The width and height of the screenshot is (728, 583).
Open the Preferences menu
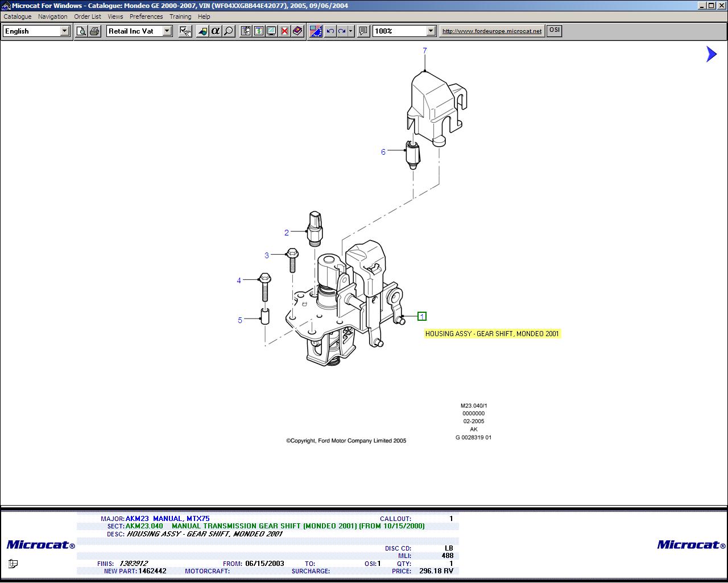click(x=146, y=16)
